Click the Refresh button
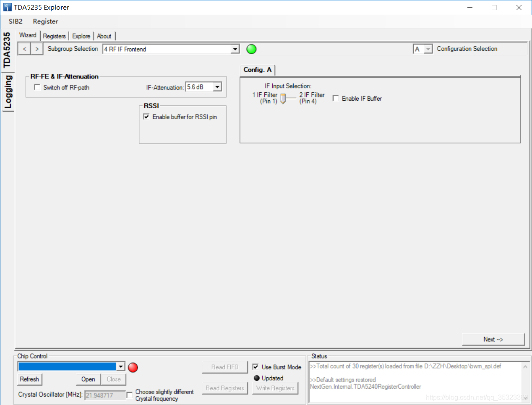 29,379
